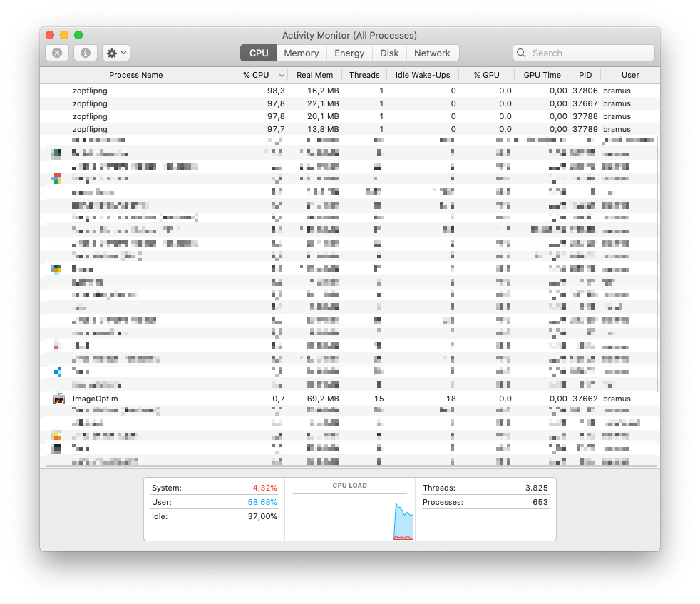
Task: Sort by Threads column header
Action: click(x=364, y=75)
